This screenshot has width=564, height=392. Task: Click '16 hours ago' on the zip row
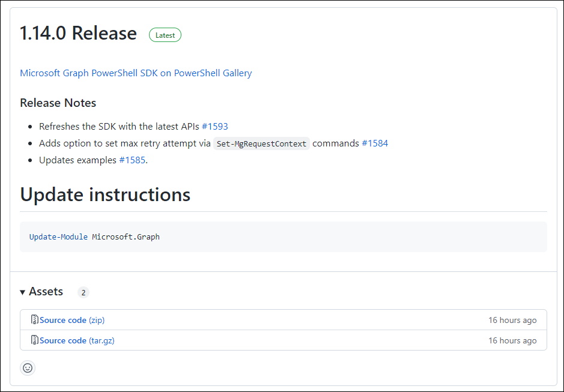(512, 320)
